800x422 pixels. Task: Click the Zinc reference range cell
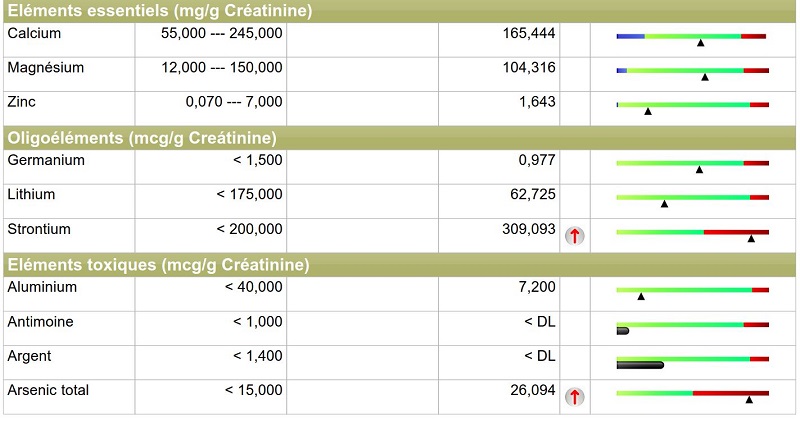tap(234, 102)
